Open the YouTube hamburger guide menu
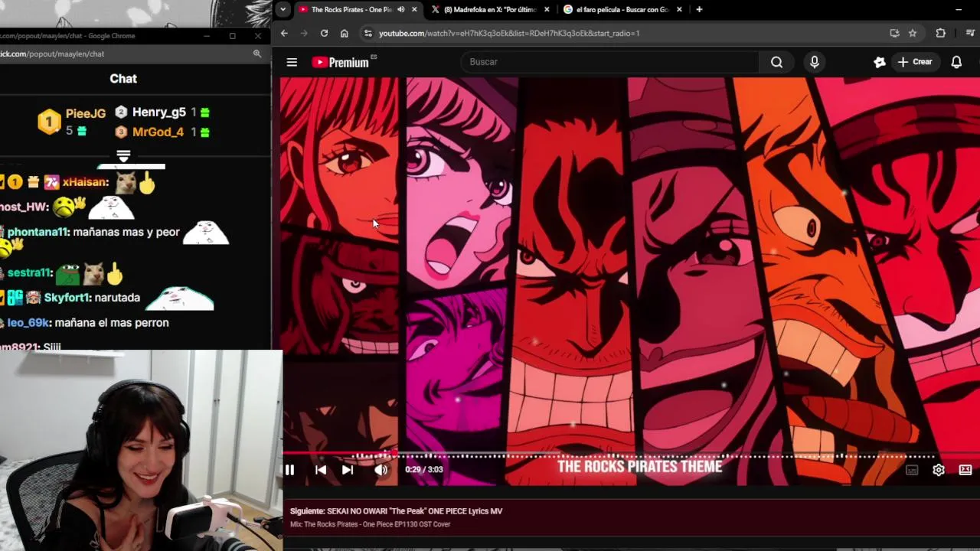The width and height of the screenshot is (980, 551). coord(292,62)
